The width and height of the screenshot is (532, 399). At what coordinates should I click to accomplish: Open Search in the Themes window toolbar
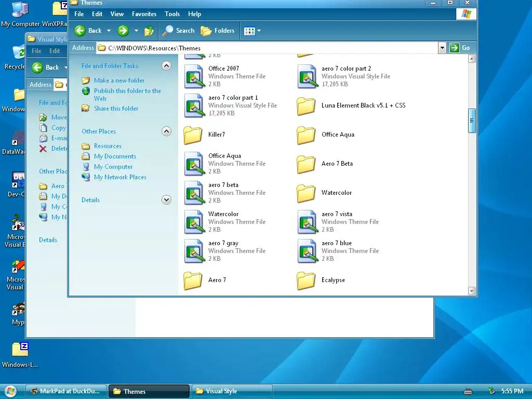178,31
